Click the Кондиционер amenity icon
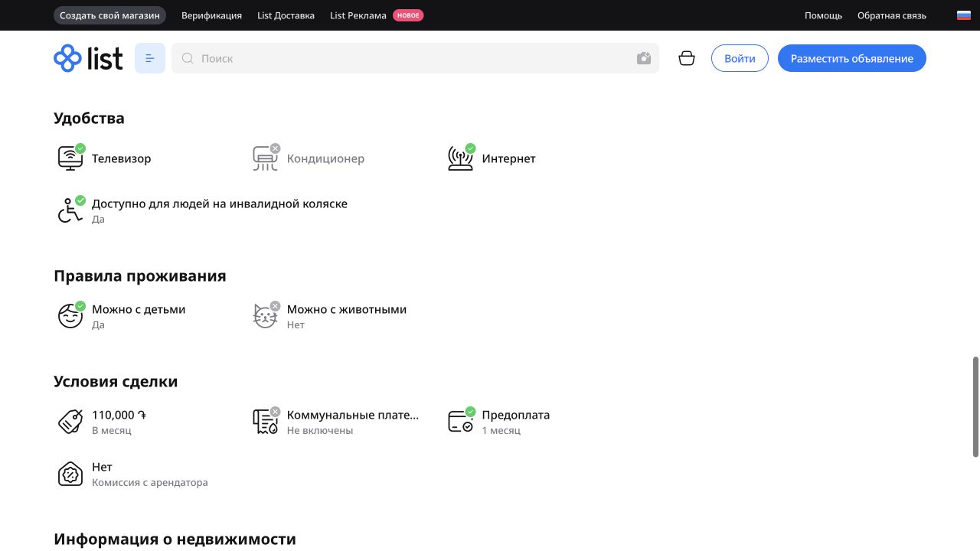 click(266, 158)
